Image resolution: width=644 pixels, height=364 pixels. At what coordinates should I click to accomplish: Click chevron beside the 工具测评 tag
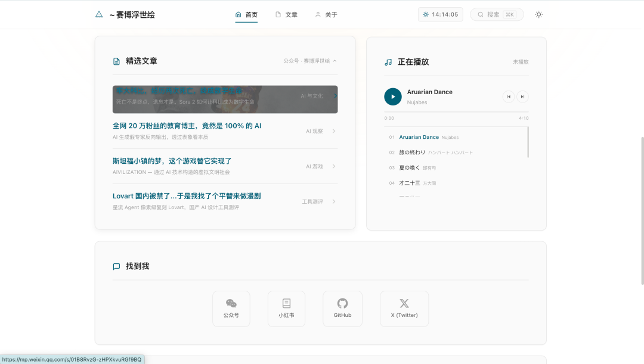pos(334,201)
